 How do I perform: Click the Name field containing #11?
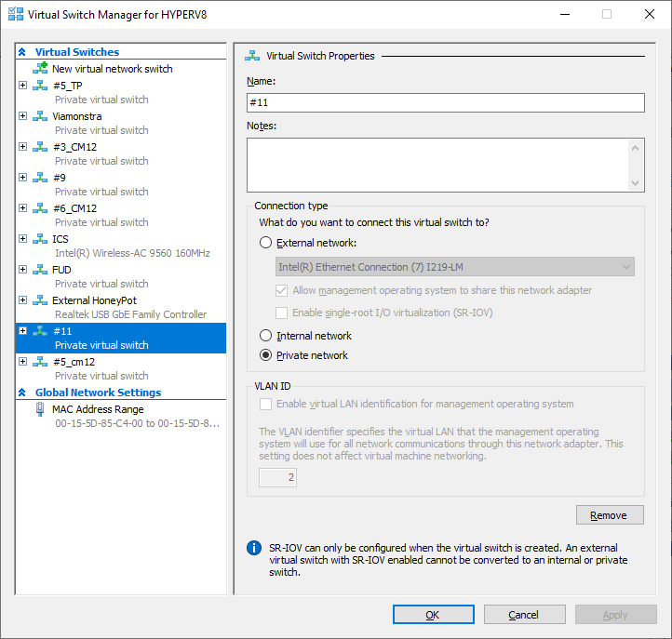pos(446,103)
